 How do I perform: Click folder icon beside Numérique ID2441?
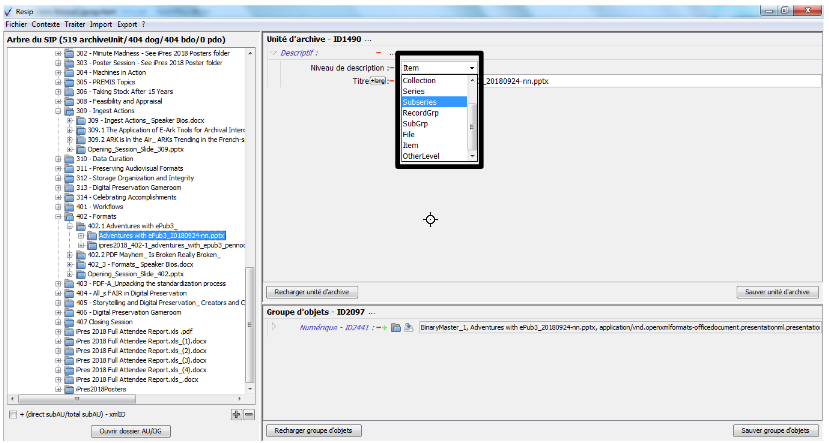(x=396, y=327)
